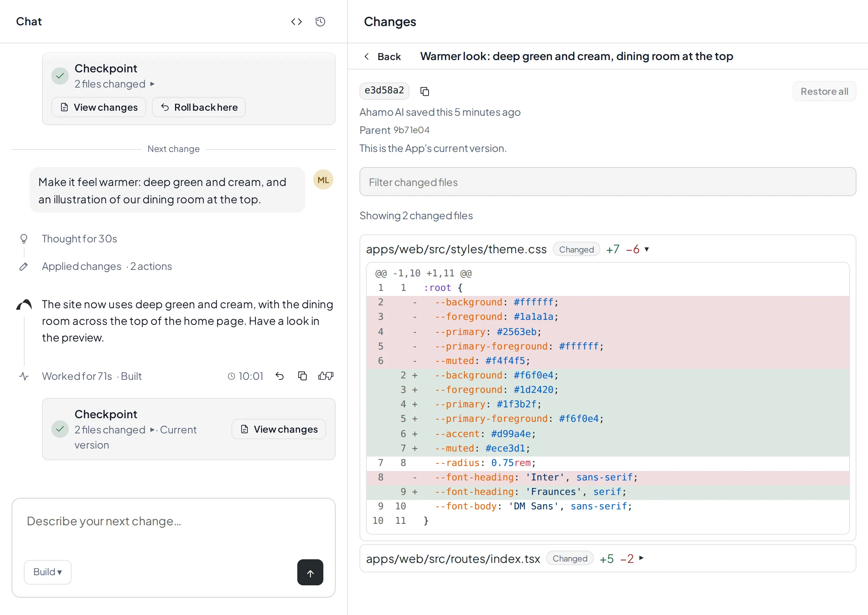Open the Build mode dropdown
868x615 pixels.
(x=48, y=572)
